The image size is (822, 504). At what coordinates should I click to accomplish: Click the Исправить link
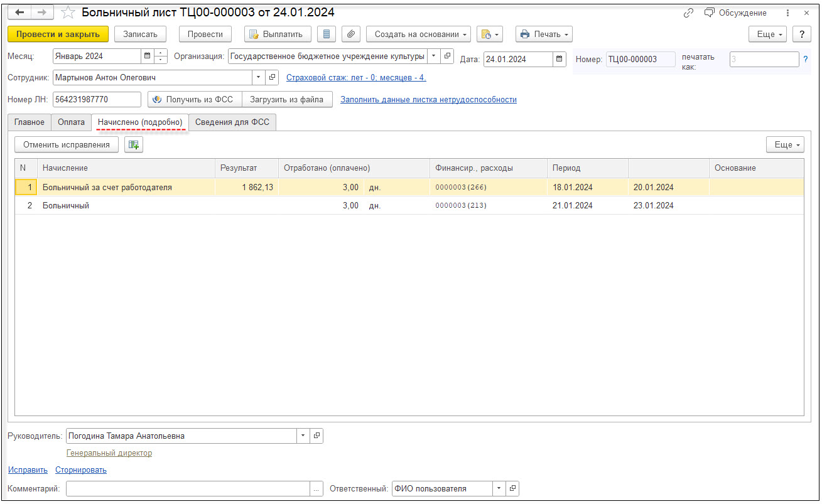point(28,469)
